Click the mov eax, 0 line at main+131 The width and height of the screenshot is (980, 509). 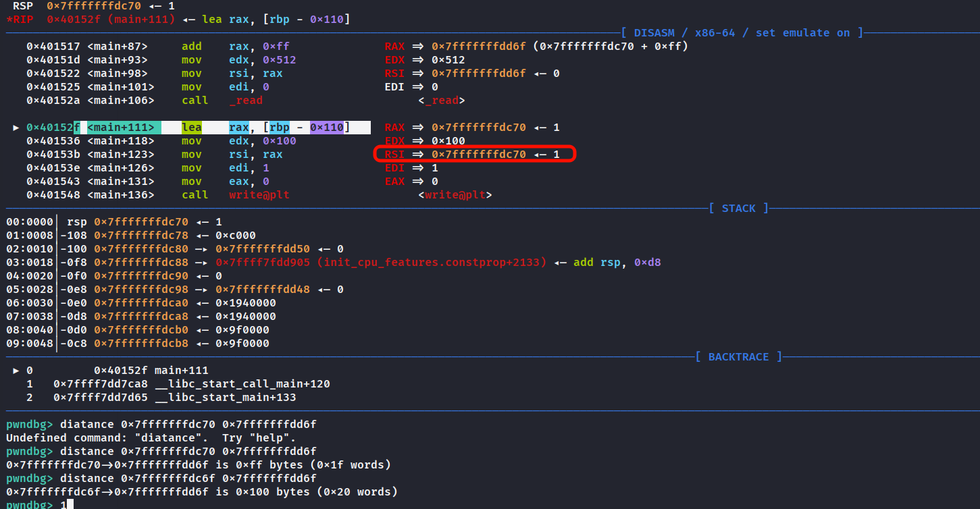click(148, 181)
